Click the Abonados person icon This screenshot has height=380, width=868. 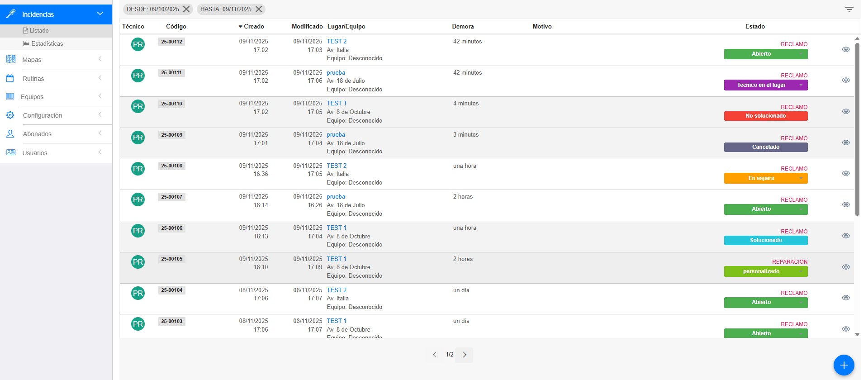10,134
